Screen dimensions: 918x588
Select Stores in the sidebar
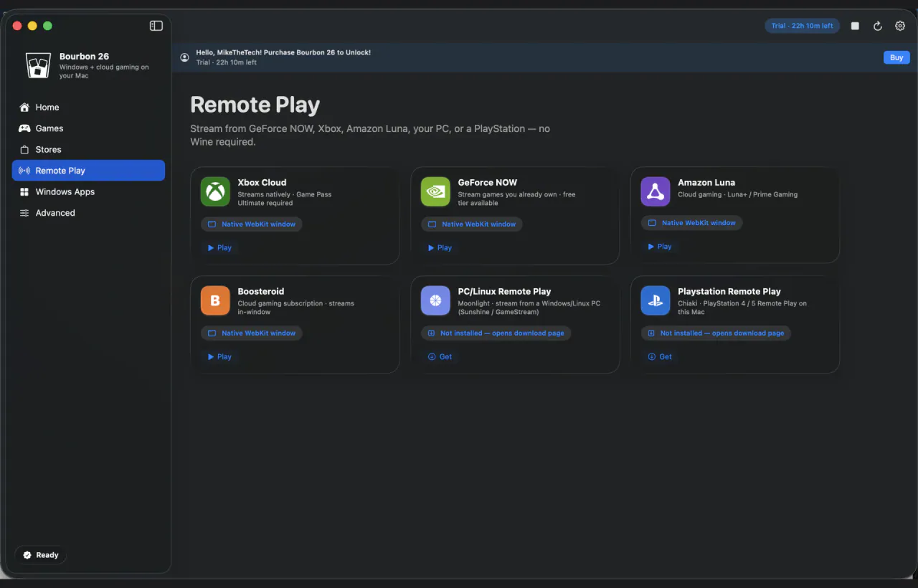coord(88,149)
